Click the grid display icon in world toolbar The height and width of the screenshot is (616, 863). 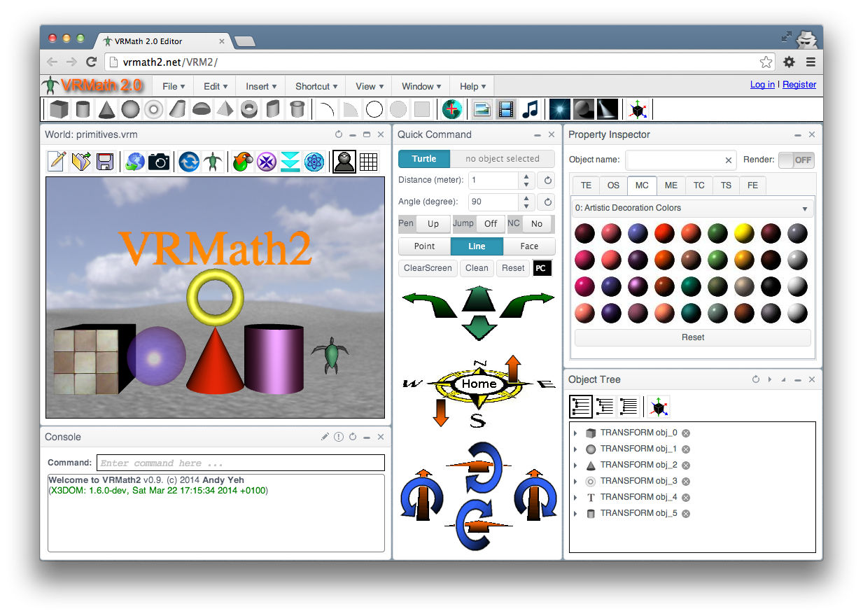click(x=368, y=162)
